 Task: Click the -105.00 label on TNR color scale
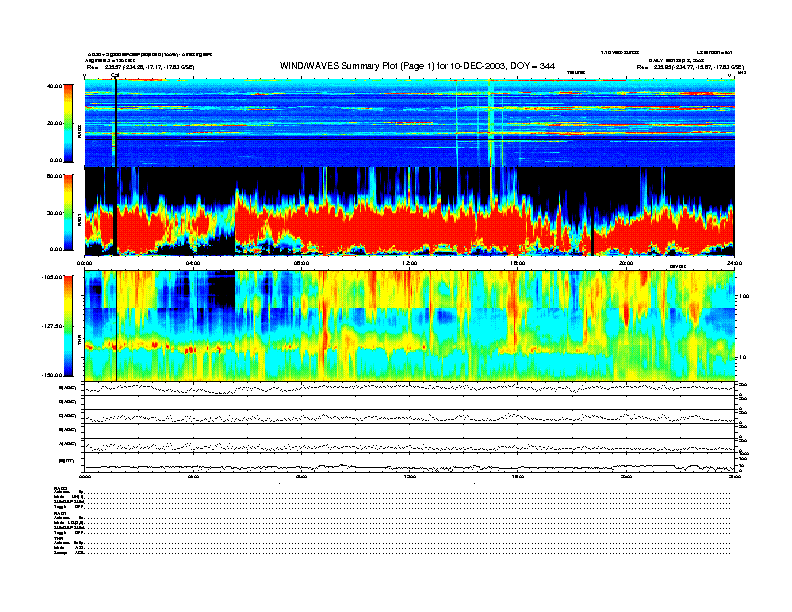click(52, 277)
